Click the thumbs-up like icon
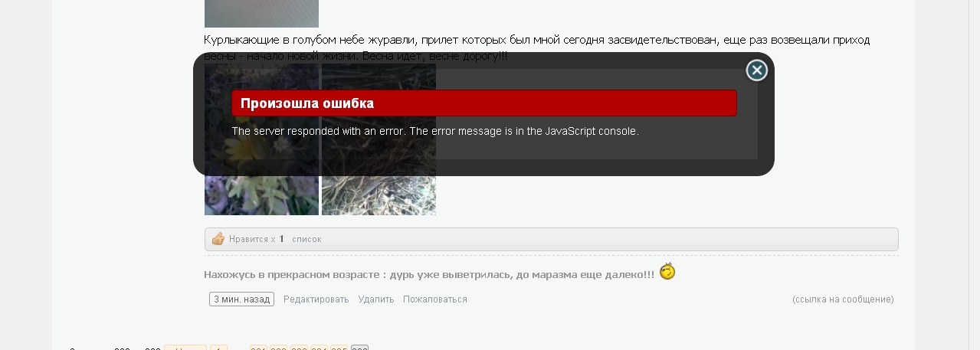This screenshot has height=350, width=980. click(x=218, y=239)
